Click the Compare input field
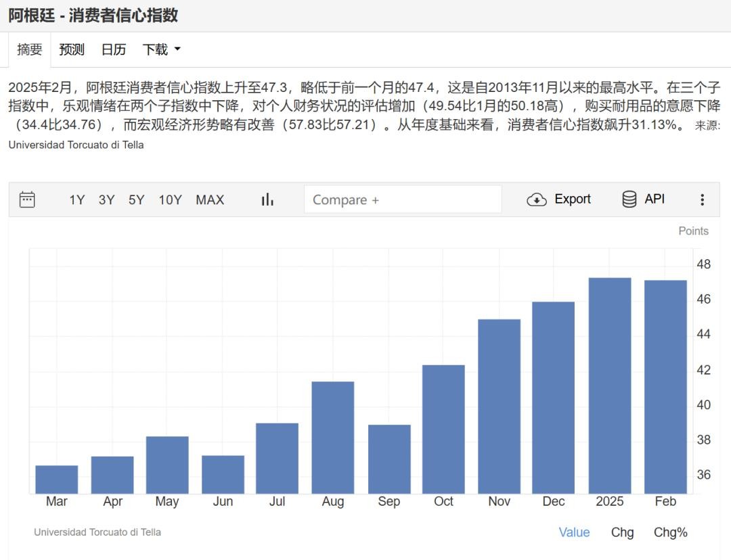The image size is (731, 560). [403, 200]
